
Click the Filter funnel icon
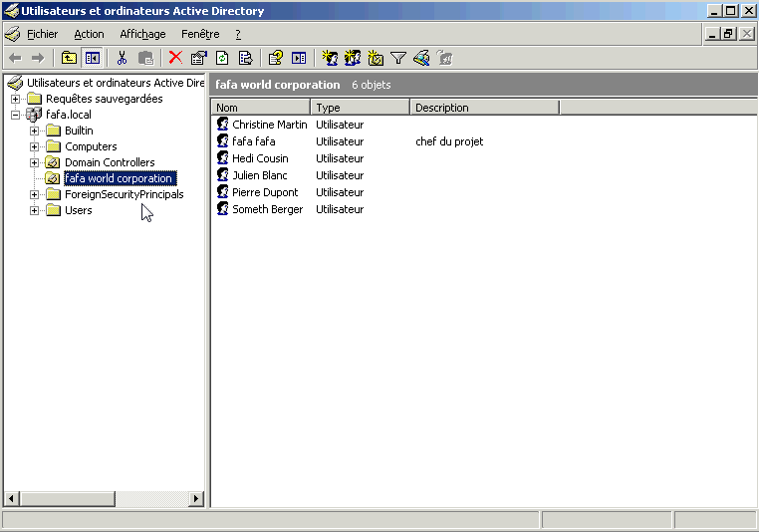[x=398, y=59]
